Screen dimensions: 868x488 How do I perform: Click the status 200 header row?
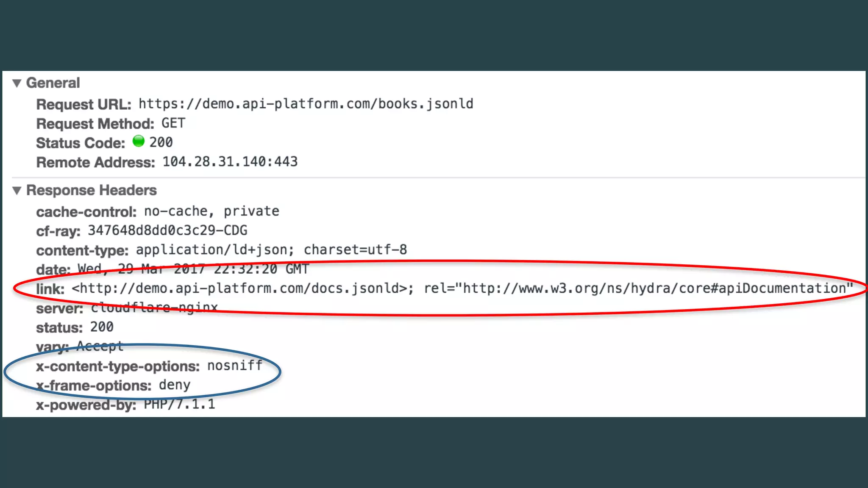pyautogui.click(x=75, y=327)
